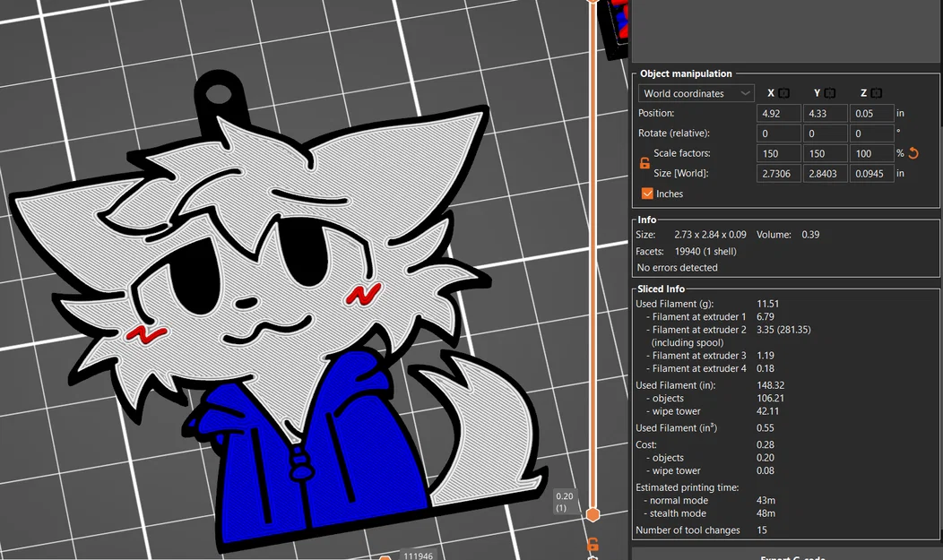Click the Number of tool changes value 15
The width and height of the screenshot is (943, 560).
coord(762,530)
